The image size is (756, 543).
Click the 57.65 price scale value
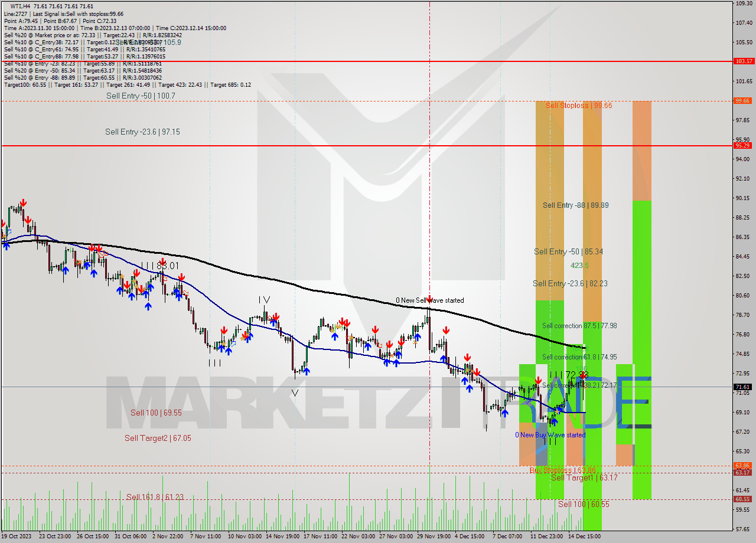(x=744, y=529)
